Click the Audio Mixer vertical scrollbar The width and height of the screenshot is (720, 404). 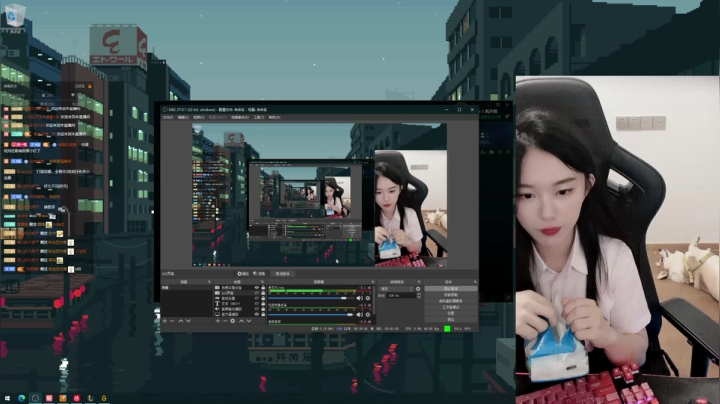click(374, 300)
